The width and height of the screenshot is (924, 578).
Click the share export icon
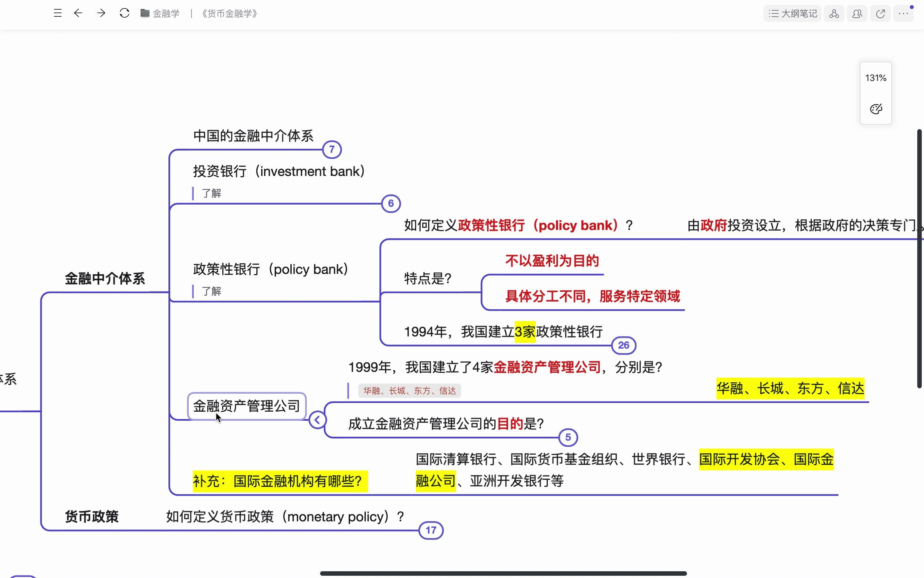pyautogui.click(x=880, y=14)
